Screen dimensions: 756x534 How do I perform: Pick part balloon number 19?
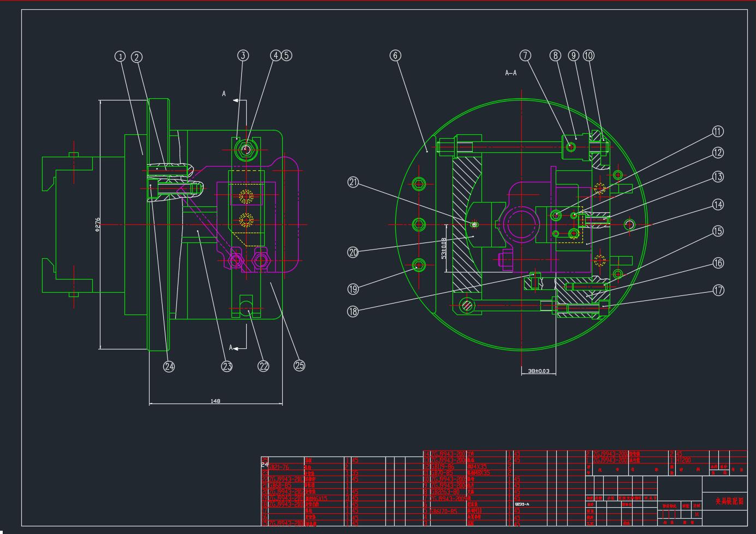coord(353,288)
